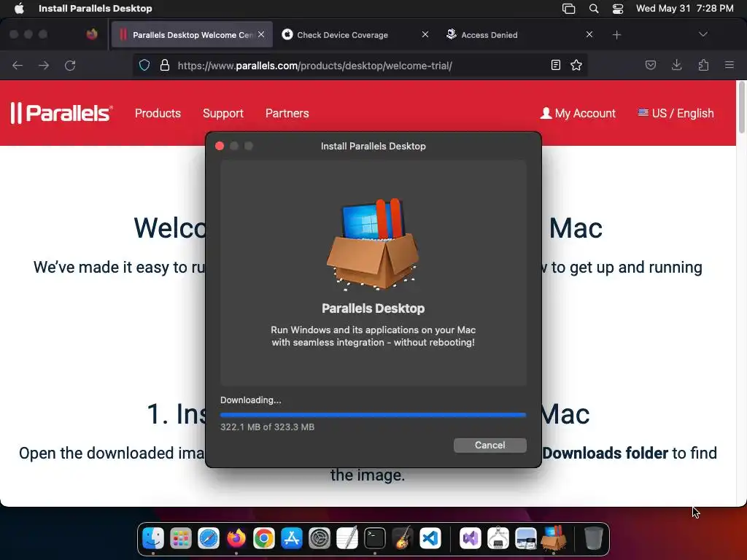Open Finder from the Dock
747x560 pixels.
(x=153, y=539)
